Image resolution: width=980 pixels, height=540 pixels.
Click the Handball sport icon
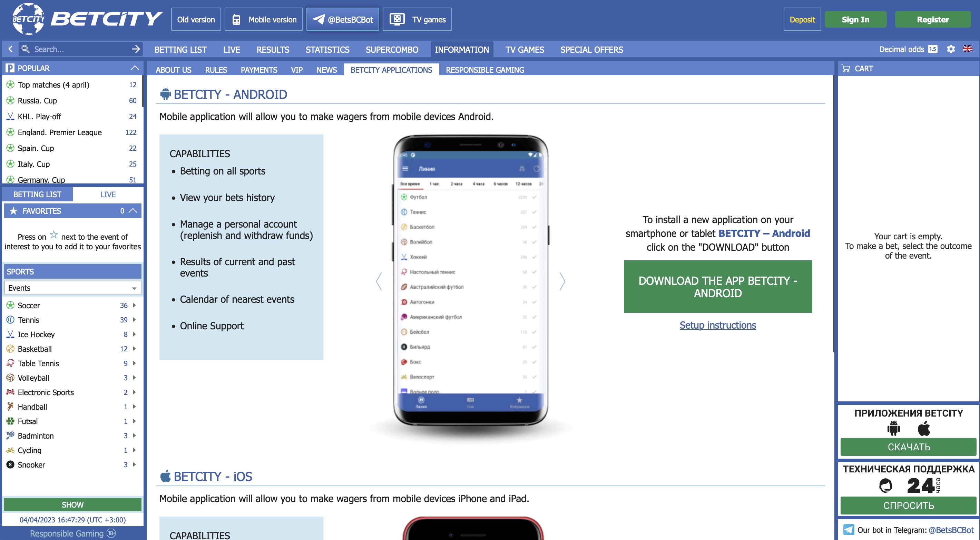[x=10, y=407]
